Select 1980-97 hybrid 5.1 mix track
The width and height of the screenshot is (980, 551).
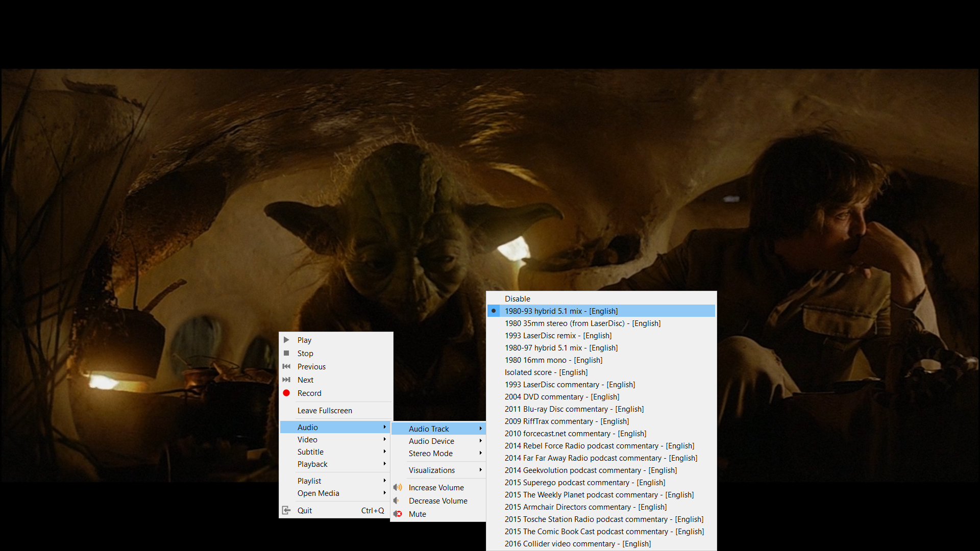point(601,347)
